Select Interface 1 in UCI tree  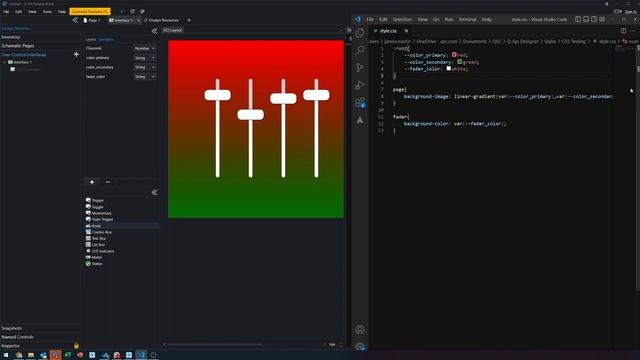tap(22, 62)
